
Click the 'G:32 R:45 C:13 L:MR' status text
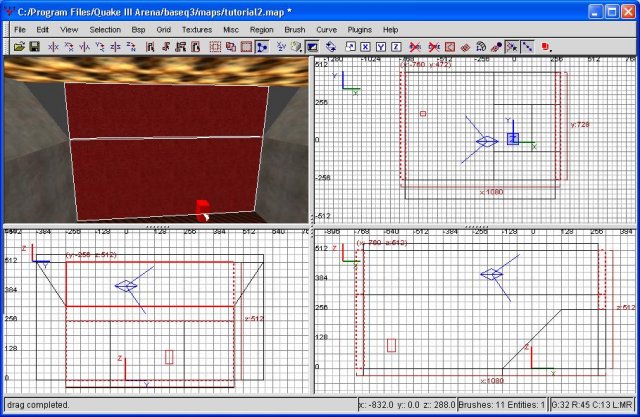[x=591, y=405]
